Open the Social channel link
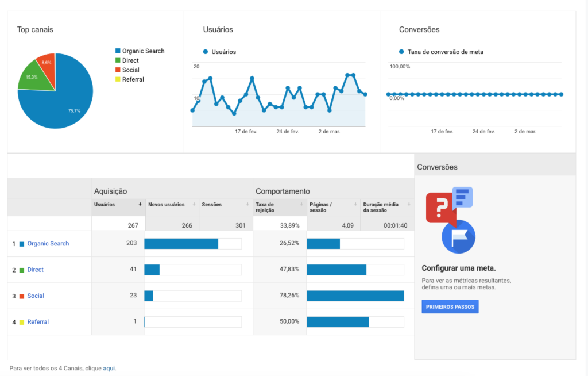The image size is (588, 376). (36, 296)
